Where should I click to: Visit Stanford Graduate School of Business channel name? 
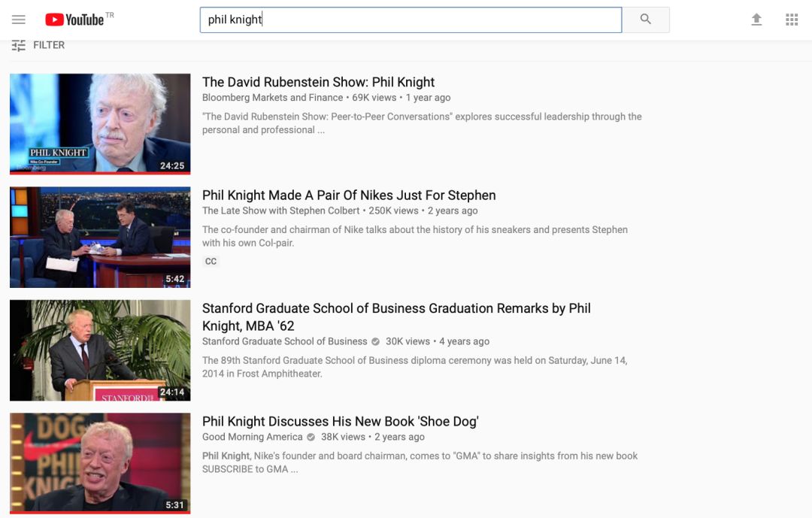click(x=284, y=341)
